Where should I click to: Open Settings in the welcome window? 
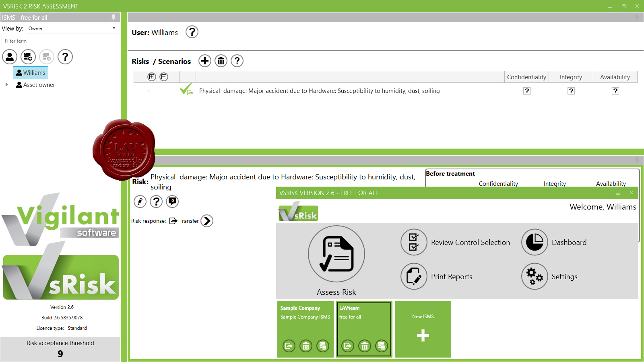[x=549, y=276]
